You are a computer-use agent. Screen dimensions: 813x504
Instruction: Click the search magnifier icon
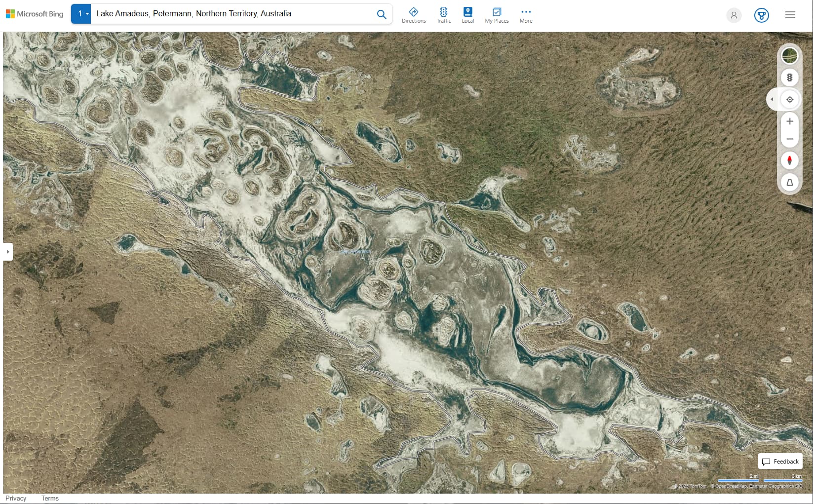(x=381, y=14)
